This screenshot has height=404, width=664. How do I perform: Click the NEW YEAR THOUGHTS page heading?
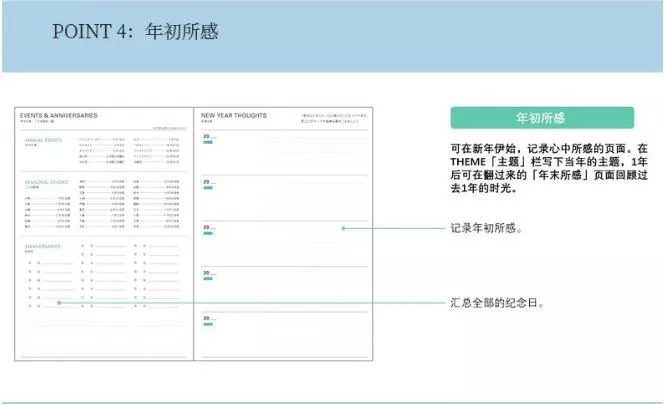coord(234,115)
